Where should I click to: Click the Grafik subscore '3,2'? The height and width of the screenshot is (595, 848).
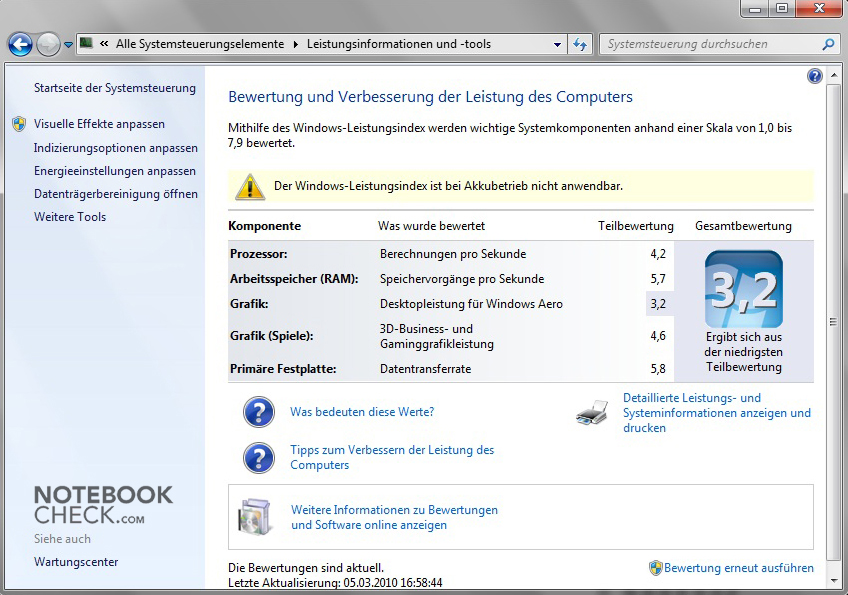[658, 304]
